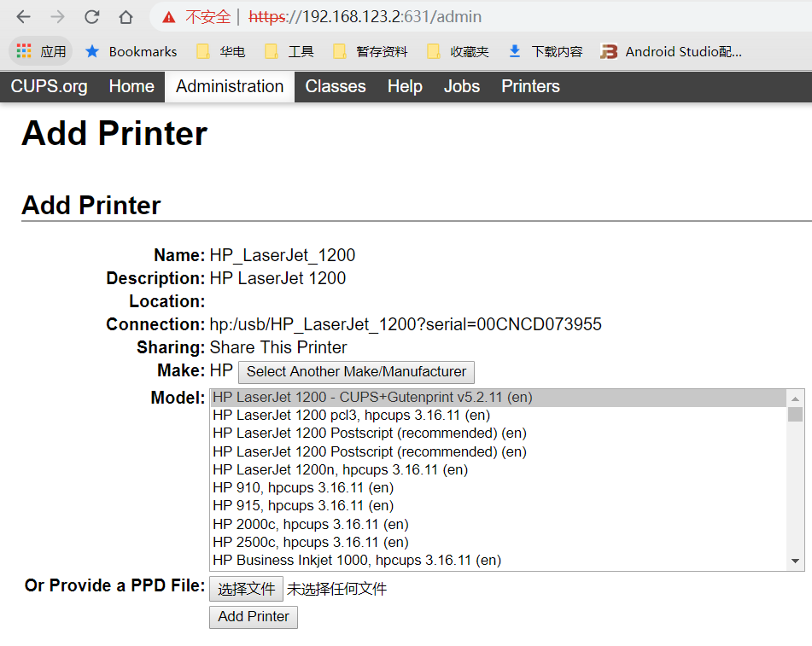Click the connection URI text

click(406, 324)
